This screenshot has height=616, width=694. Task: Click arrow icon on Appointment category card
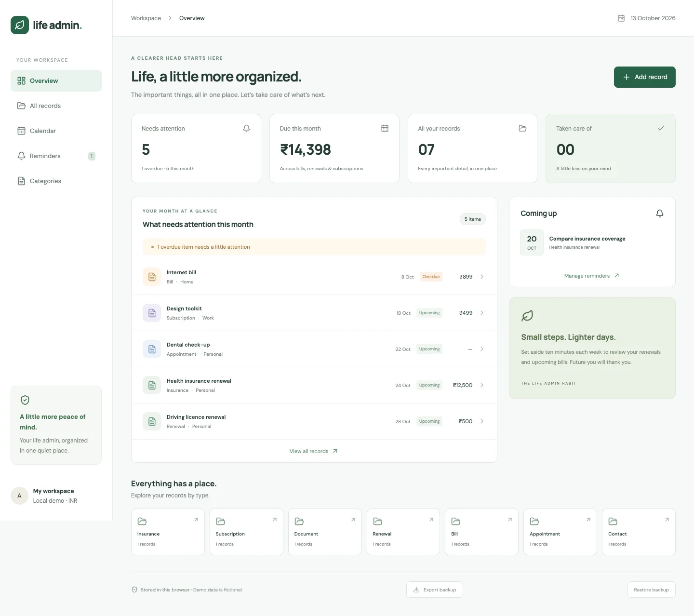tap(588, 520)
